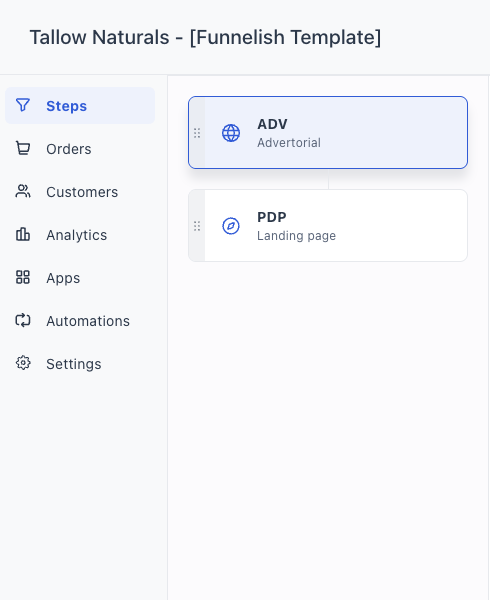Click the ADV step drag handle

tap(197, 133)
